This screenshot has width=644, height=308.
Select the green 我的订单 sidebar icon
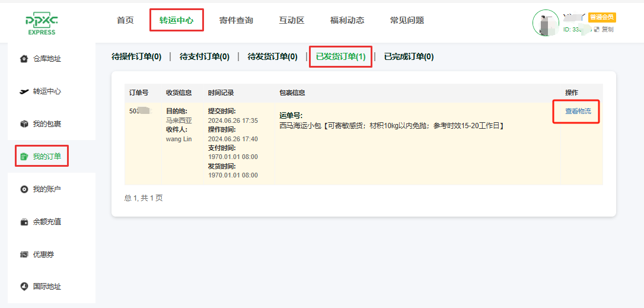(x=24, y=157)
